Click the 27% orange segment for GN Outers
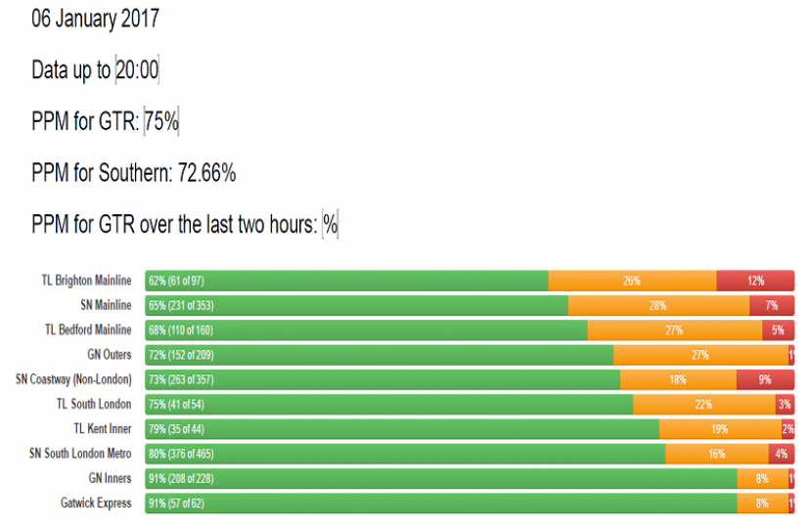Image resolution: width=812 pixels, height=528 pixels. 700,355
